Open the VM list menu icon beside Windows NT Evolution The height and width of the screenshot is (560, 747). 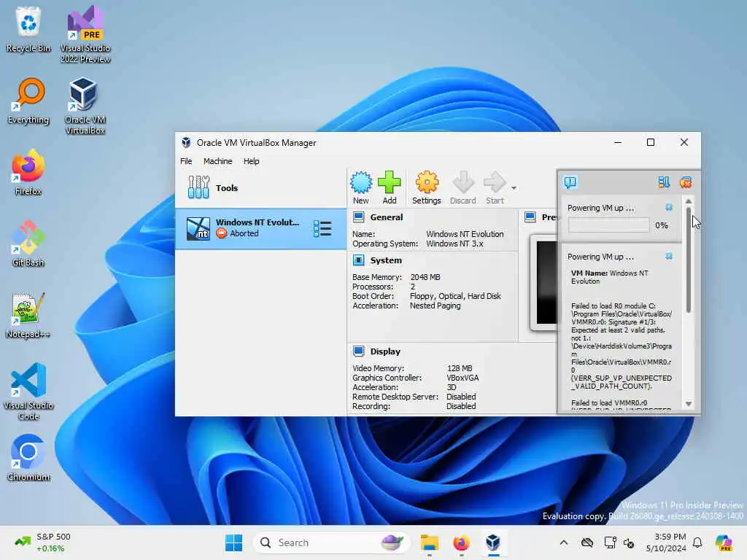[x=322, y=228]
